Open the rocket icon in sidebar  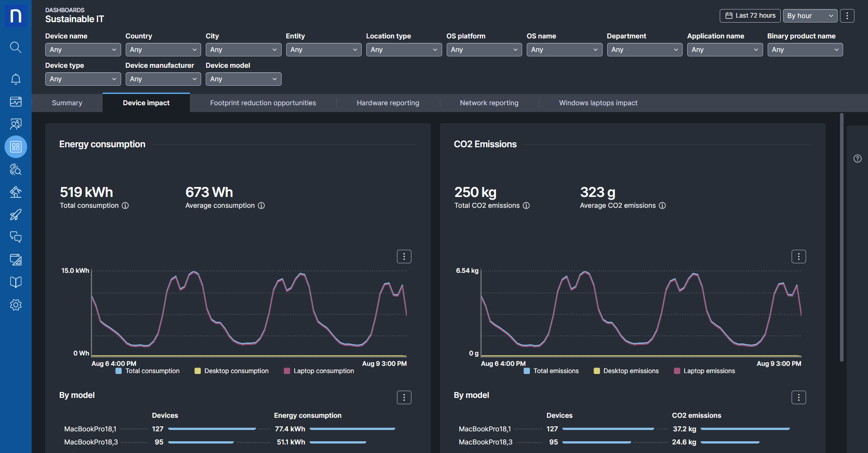coord(15,215)
